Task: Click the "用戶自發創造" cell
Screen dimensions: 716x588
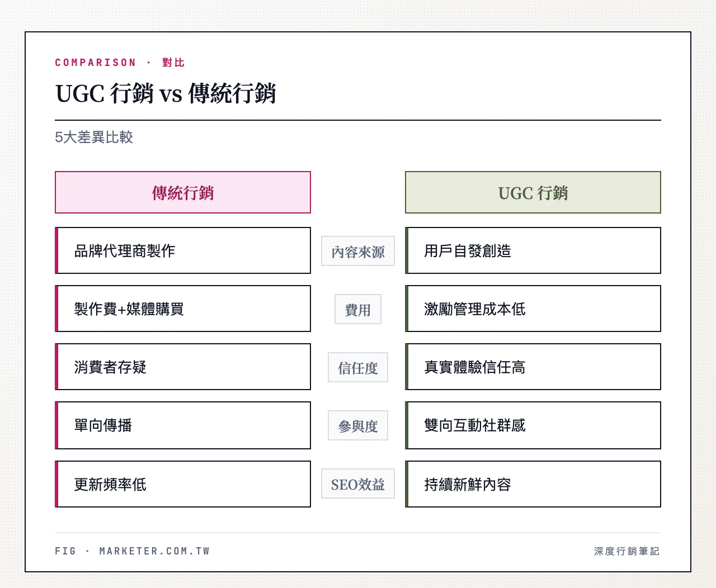Action: coord(533,250)
